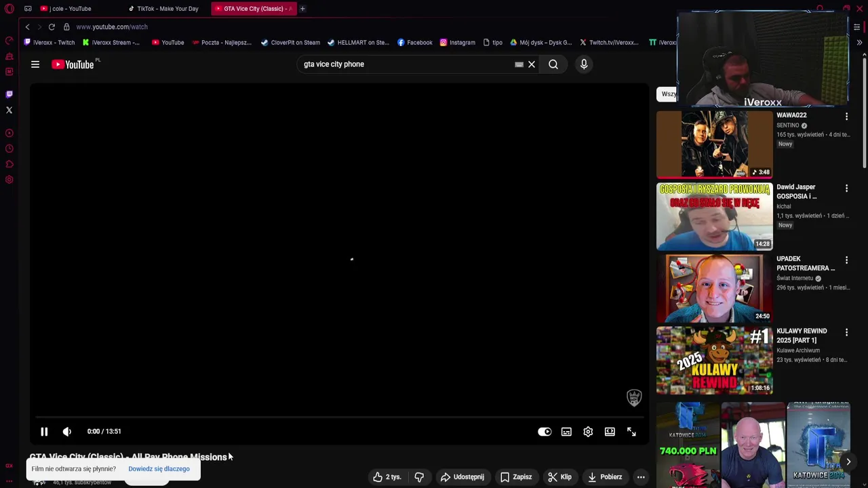Click the Udostępnij share button
The height and width of the screenshot is (488, 868).
[x=462, y=477]
